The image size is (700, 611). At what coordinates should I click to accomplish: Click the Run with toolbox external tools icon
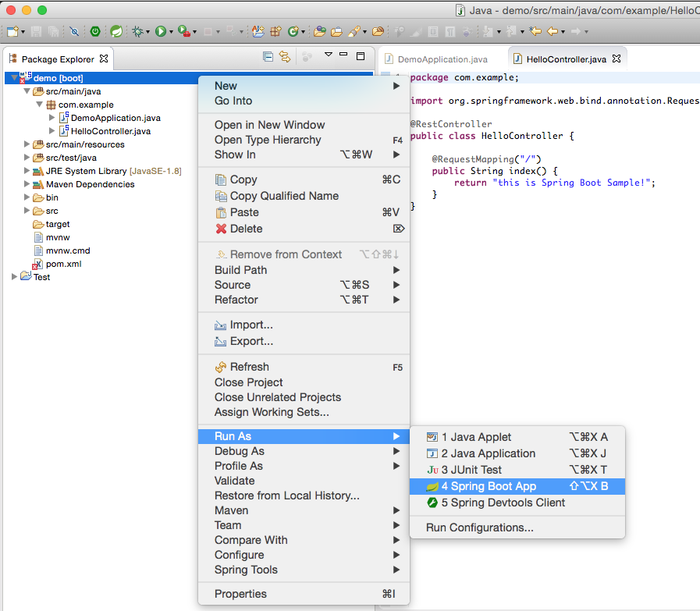[x=183, y=31]
